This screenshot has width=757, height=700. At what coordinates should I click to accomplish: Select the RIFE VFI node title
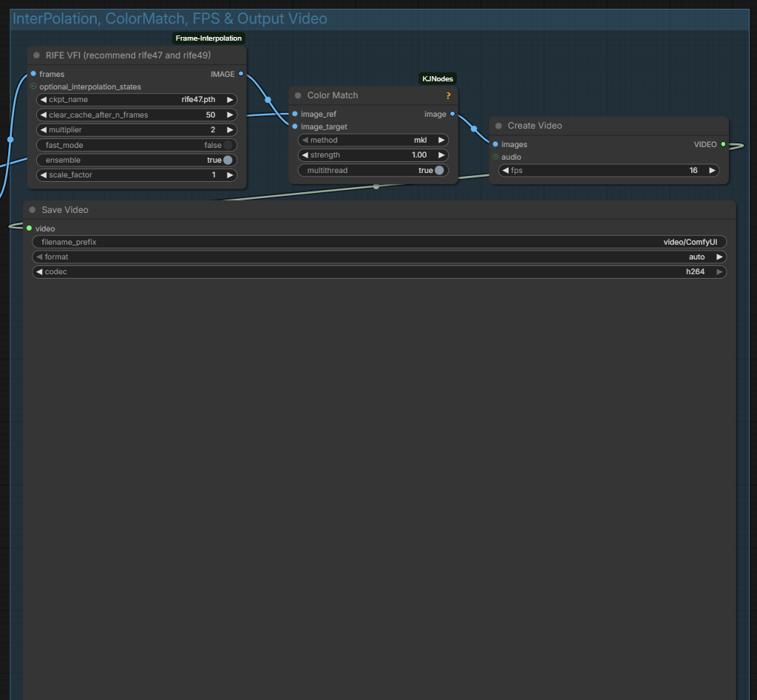click(128, 55)
